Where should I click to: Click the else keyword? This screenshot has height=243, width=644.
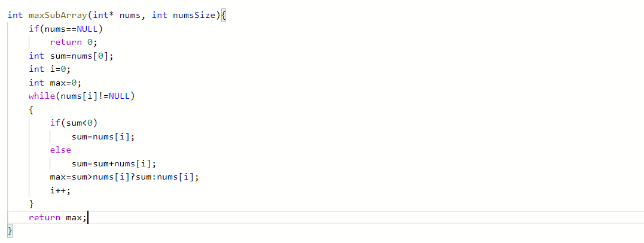pos(60,150)
